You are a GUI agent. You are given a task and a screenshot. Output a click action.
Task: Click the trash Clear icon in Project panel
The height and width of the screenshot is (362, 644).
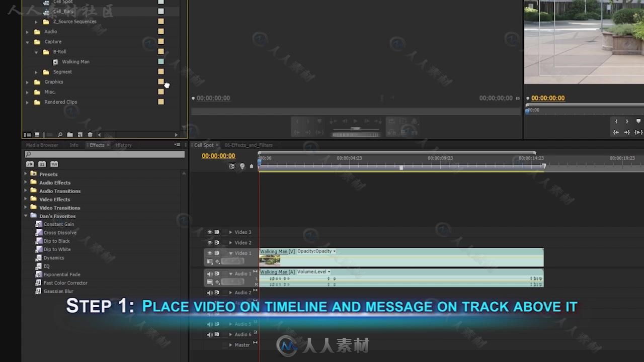(x=90, y=135)
